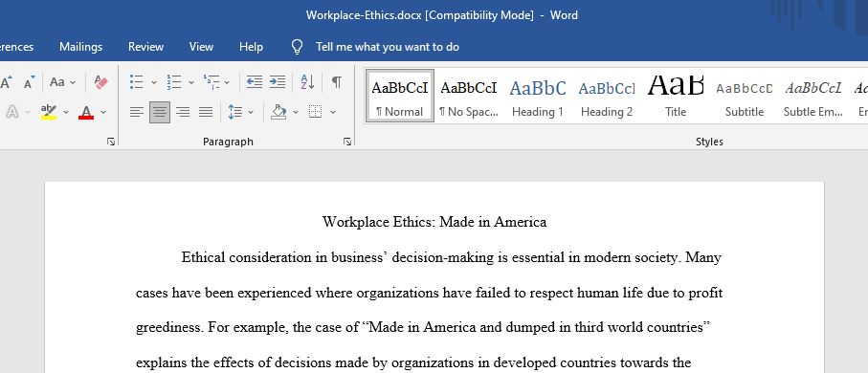
Task: Click the Sort A-Z icon
Action: pos(307,82)
